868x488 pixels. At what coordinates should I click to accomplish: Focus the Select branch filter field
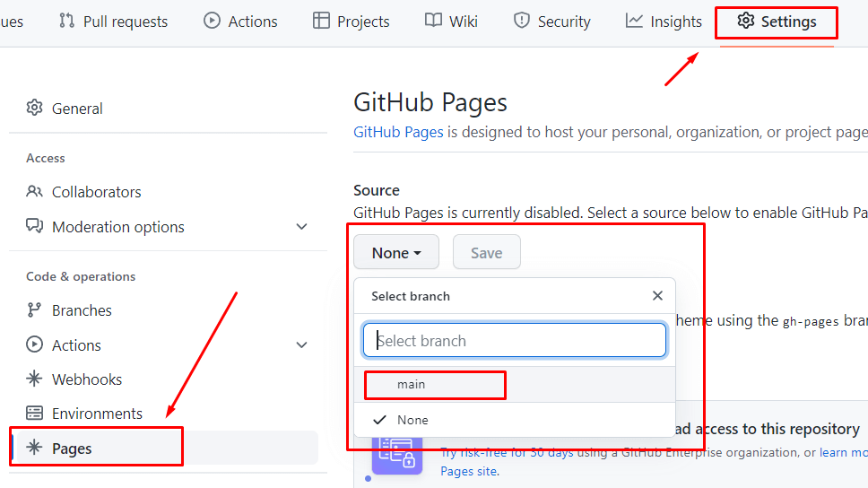point(515,340)
